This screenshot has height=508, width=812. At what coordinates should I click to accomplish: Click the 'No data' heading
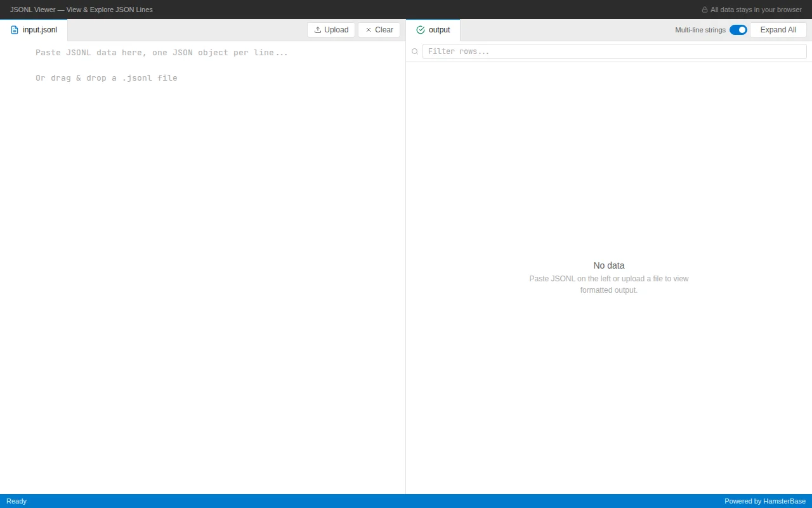pyautogui.click(x=609, y=265)
